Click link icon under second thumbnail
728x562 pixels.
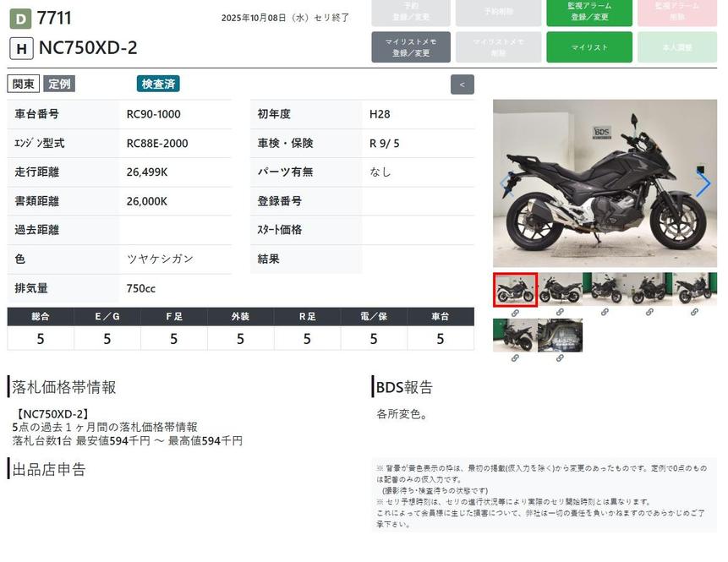coord(560,313)
